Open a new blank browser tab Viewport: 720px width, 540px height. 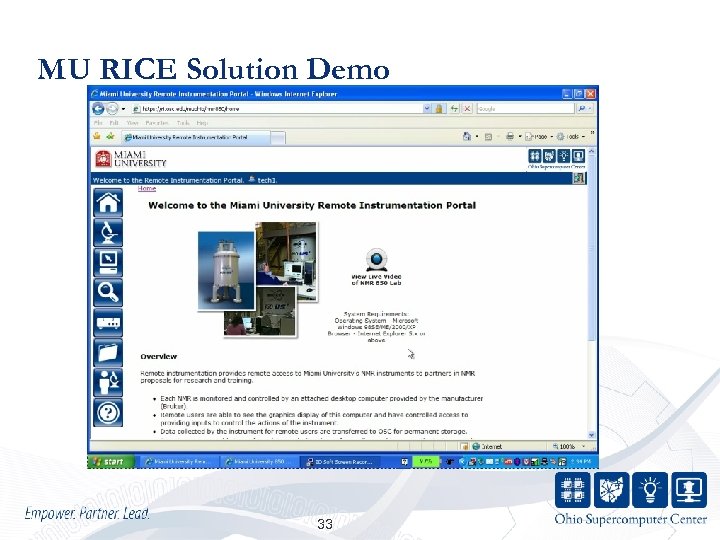[x=278, y=138]
